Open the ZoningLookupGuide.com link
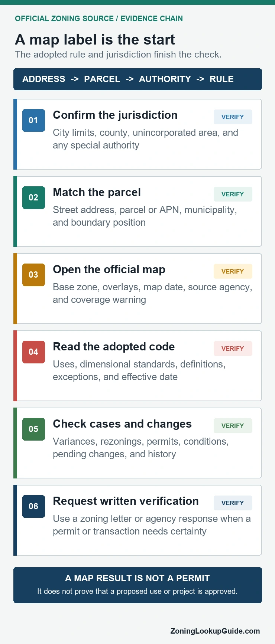 point(215,631)
